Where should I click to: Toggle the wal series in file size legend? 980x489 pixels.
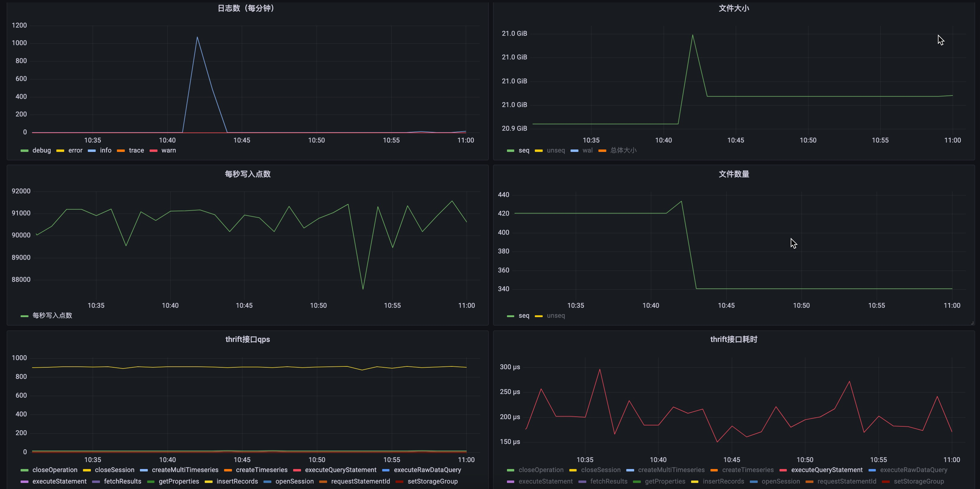[588, 151]
